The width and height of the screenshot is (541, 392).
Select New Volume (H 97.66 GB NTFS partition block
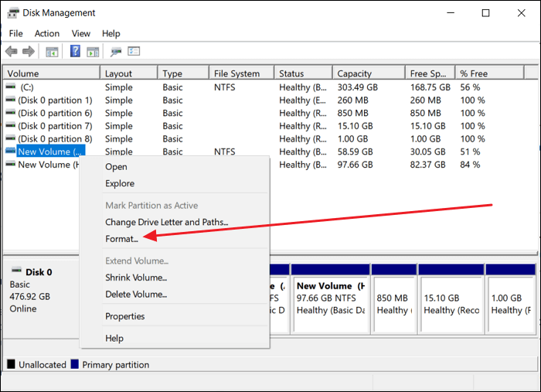[x=331, y=298]
